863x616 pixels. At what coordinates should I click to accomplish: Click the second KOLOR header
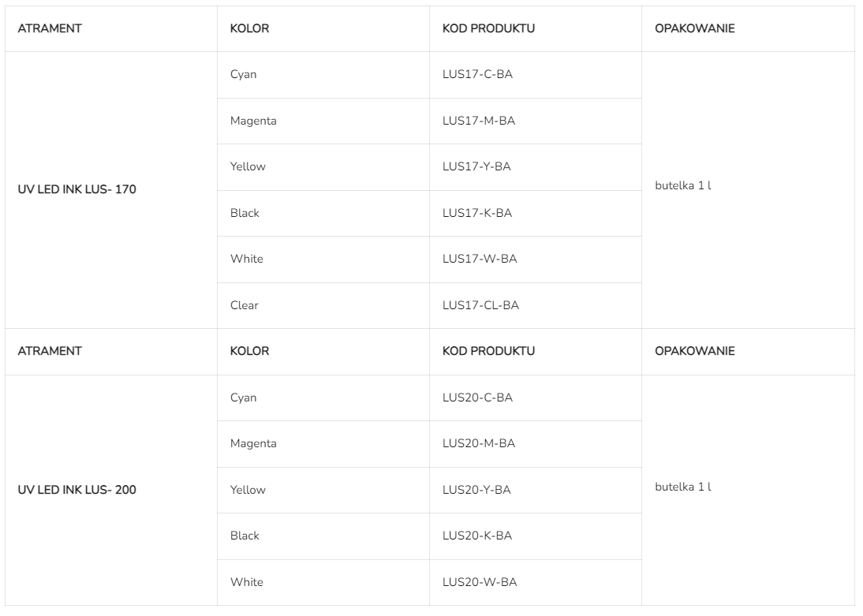coord(249,352)
